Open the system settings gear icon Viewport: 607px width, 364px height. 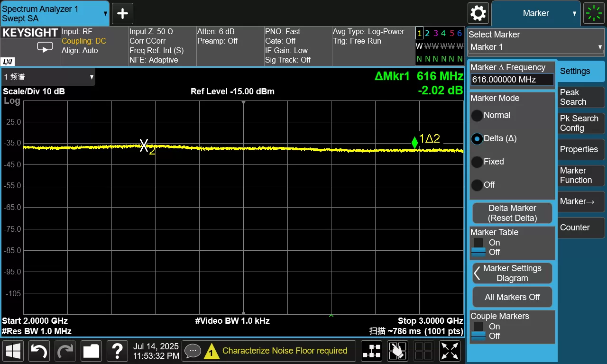[x=478, y=13]
